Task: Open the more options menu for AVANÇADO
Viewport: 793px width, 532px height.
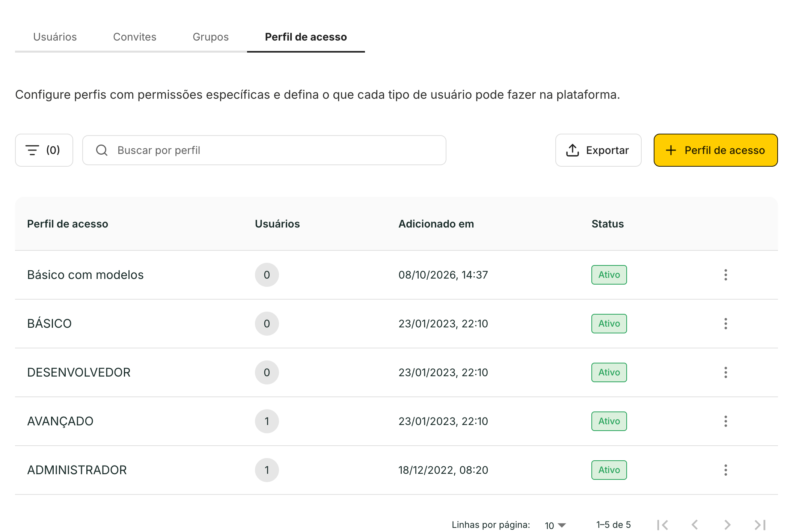Action: point(725,421)
